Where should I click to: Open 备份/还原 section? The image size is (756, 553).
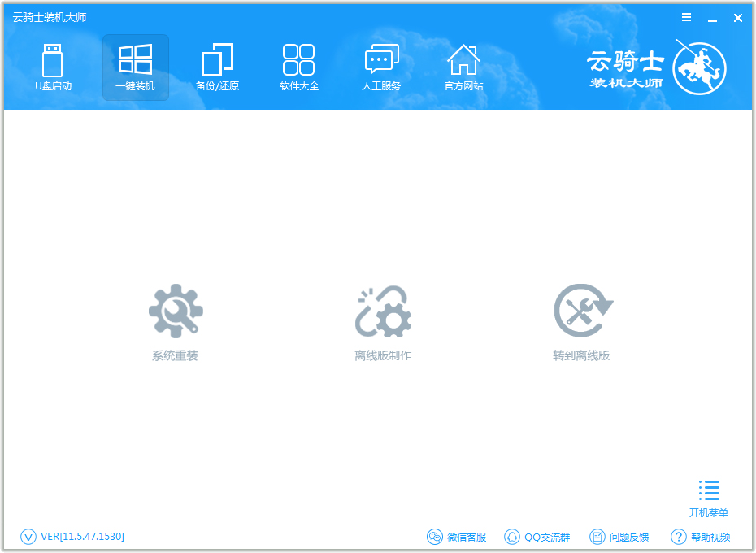click(x=217, y=67)
